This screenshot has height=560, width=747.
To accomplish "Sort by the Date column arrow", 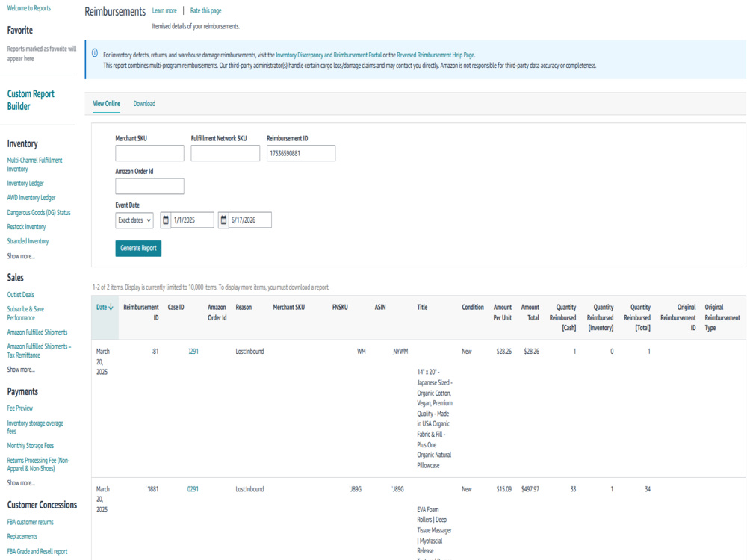I will coord(111,307).
